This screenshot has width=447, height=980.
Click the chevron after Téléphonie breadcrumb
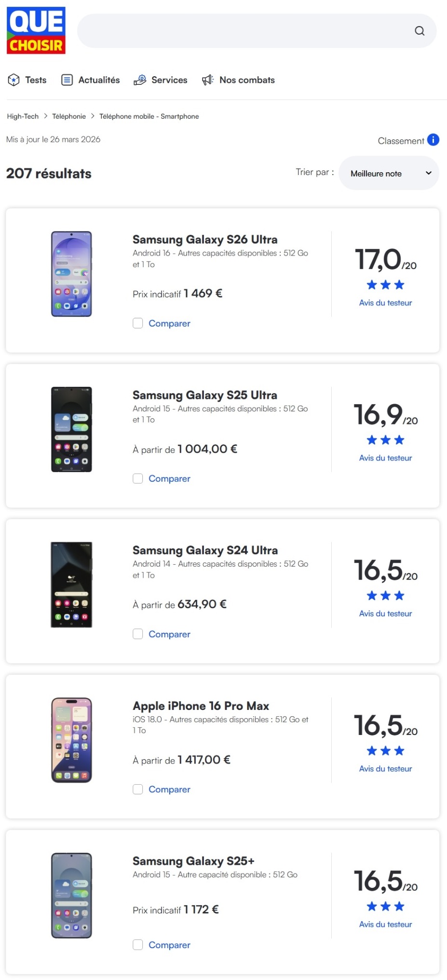(x=93, y=116)
